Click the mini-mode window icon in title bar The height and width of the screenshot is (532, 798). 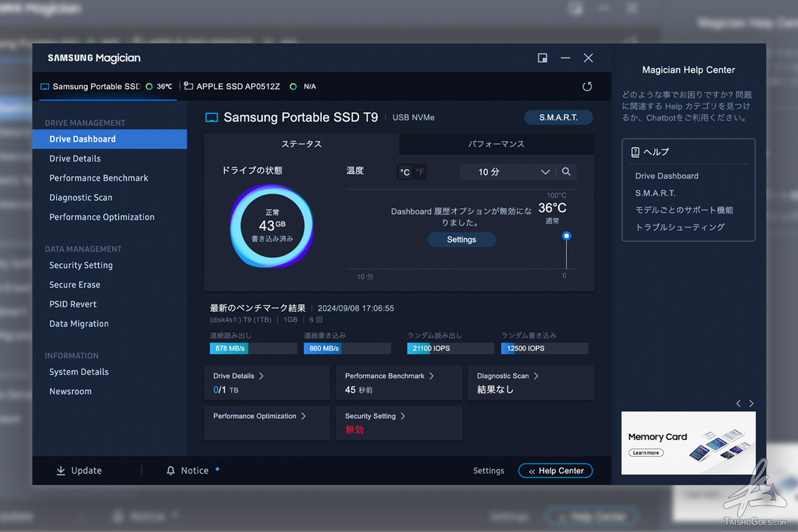543,58
